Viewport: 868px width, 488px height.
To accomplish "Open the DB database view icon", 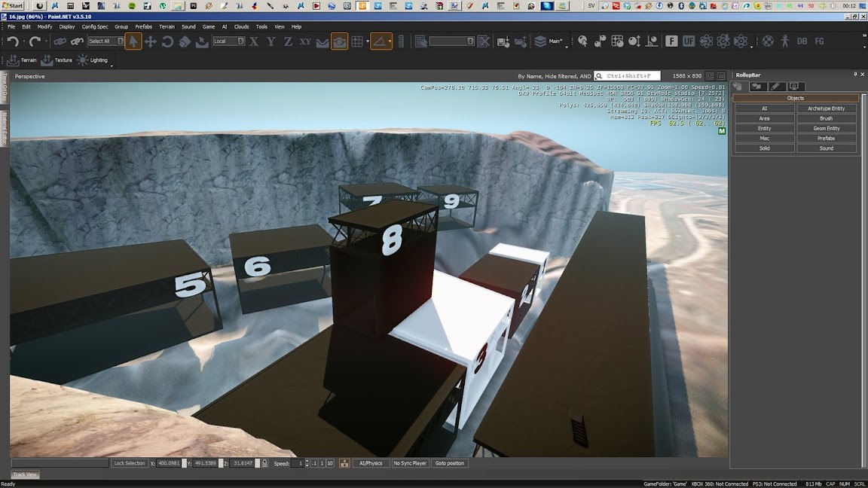I will tap(802, 41).
